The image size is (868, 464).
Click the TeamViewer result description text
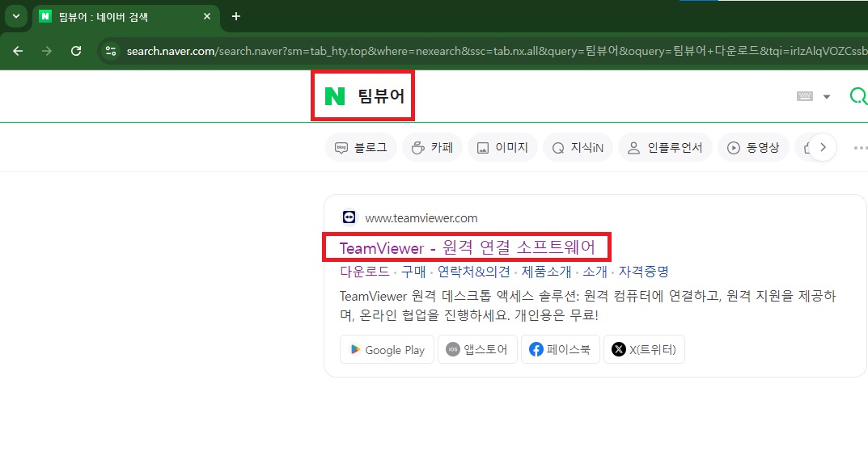coord(588,306)
